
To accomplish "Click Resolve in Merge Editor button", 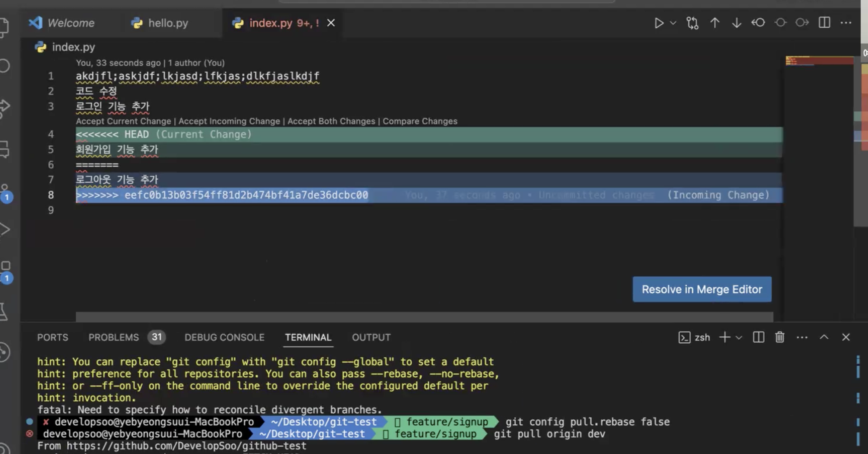I will coord(702,289).
